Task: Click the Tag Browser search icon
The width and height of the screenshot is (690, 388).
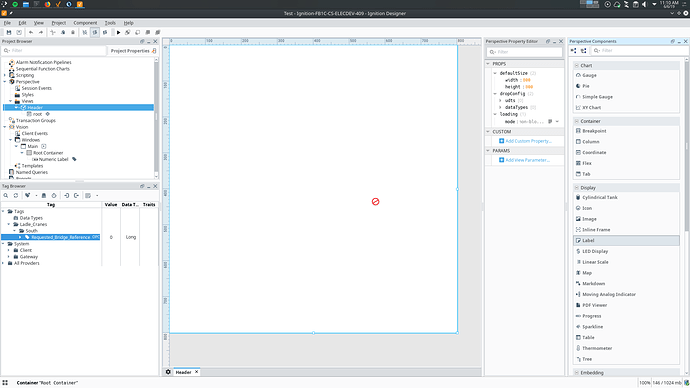Action: coord(6,196)
